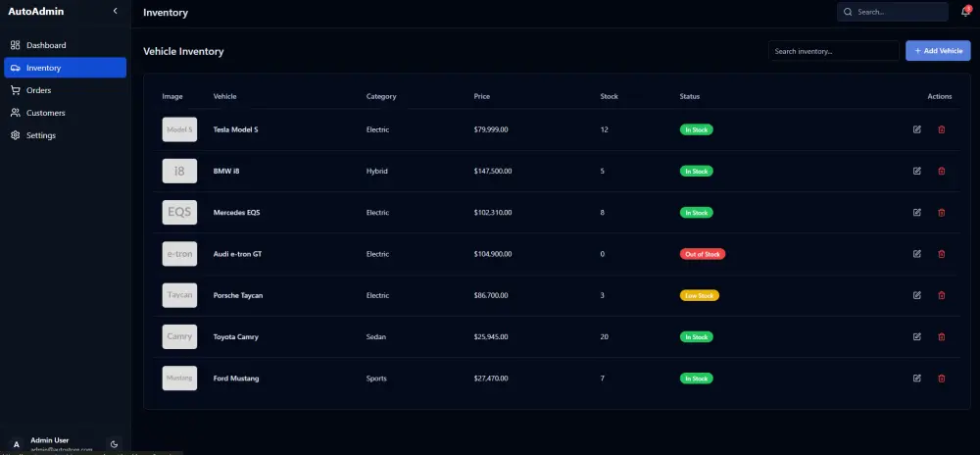Click the Sports category cell
The height and width of the screenshot is (455, 980).
pos(376,379)
